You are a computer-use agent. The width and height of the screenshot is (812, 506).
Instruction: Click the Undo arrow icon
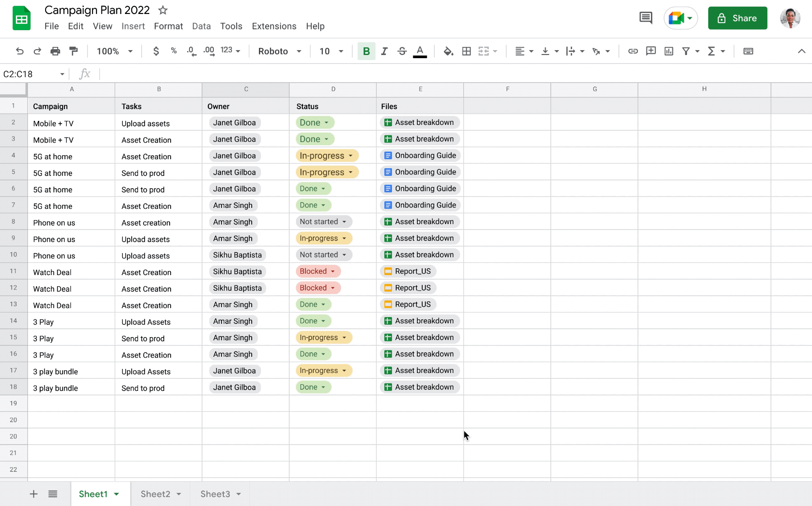19,51
